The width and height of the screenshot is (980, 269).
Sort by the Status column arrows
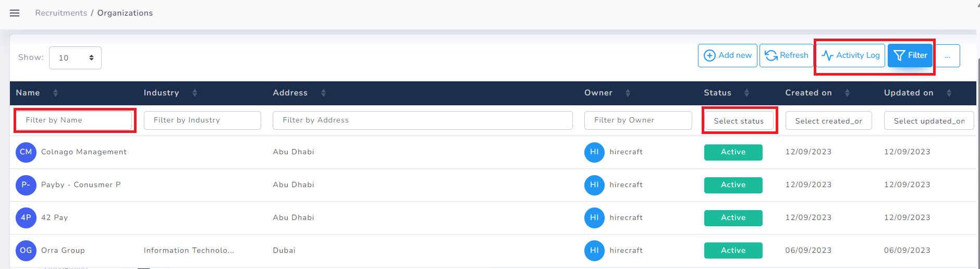746,93
